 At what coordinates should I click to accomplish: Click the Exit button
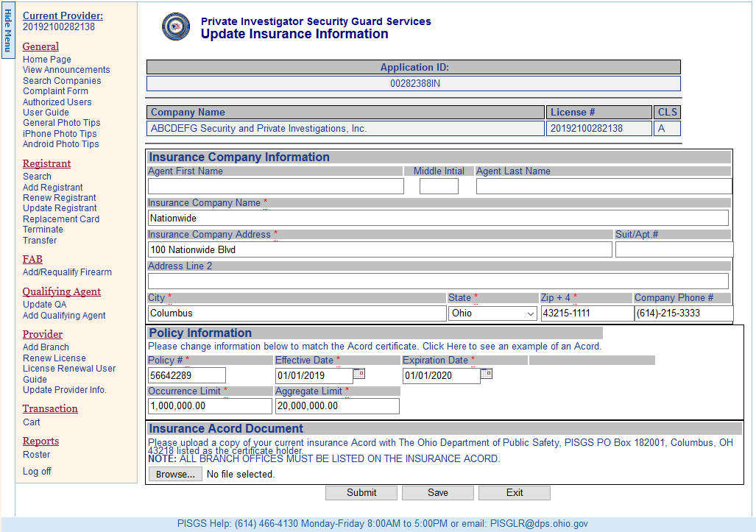[x=515, y=493]
